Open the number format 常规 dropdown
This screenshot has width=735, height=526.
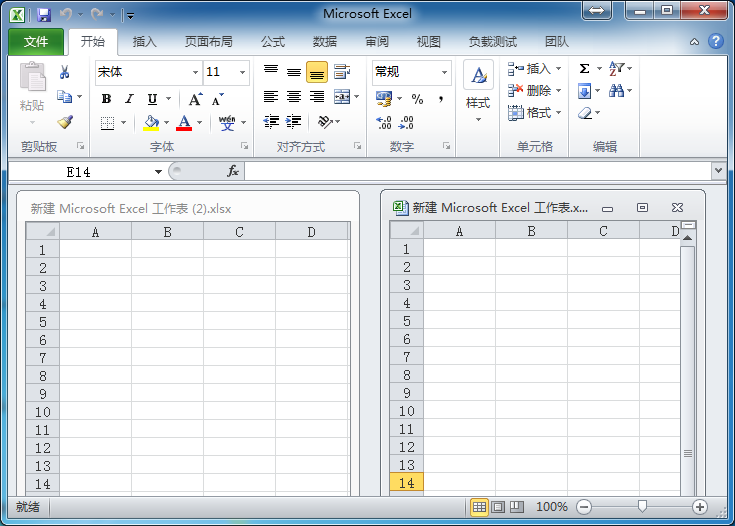coord(444,72)
